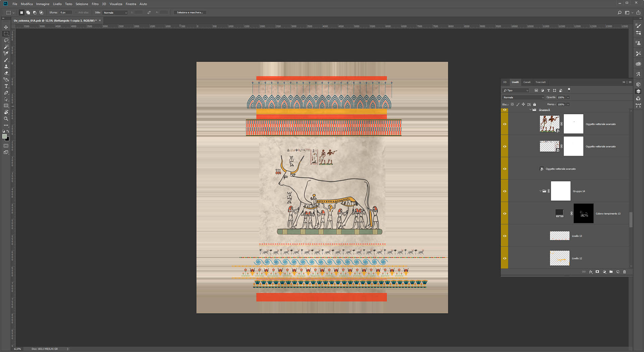Switch to the Tracciati tab
Image resolution: width=644 pixels, height=352 pixels.
(540, 82)
